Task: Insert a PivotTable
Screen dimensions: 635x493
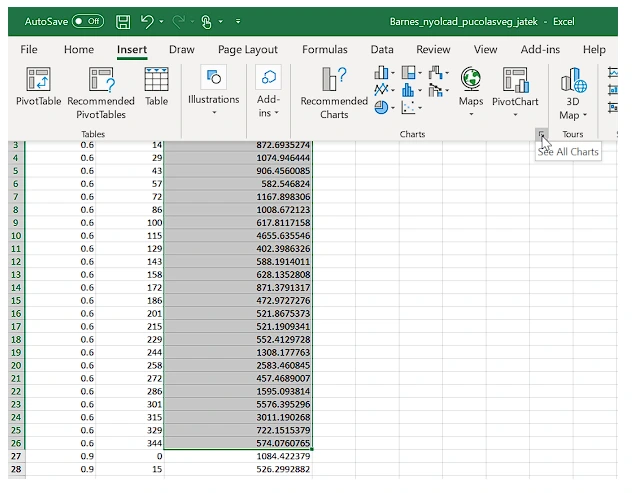Action: point(38,89)
